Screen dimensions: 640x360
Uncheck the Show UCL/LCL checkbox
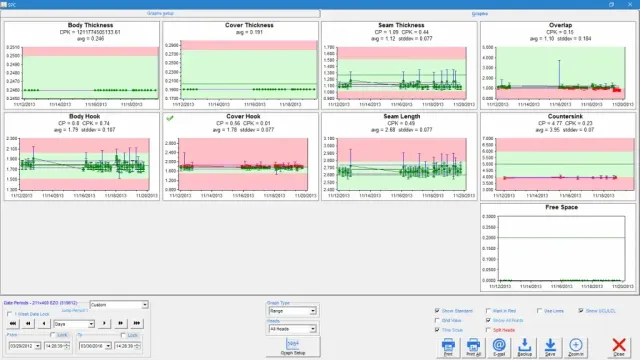pyautogui.click(x=581, y=311)
